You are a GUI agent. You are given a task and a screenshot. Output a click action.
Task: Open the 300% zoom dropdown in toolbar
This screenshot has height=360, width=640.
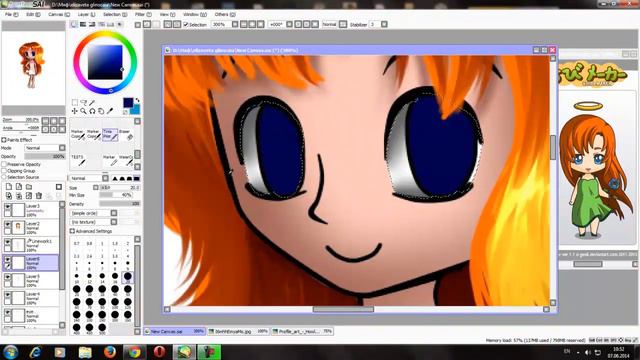click(x=235, y=24)
